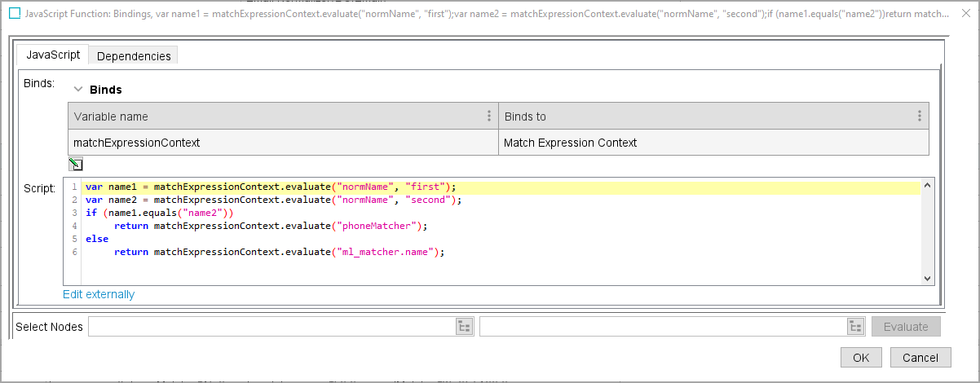Select the JavaScript tab

(53, 55)
